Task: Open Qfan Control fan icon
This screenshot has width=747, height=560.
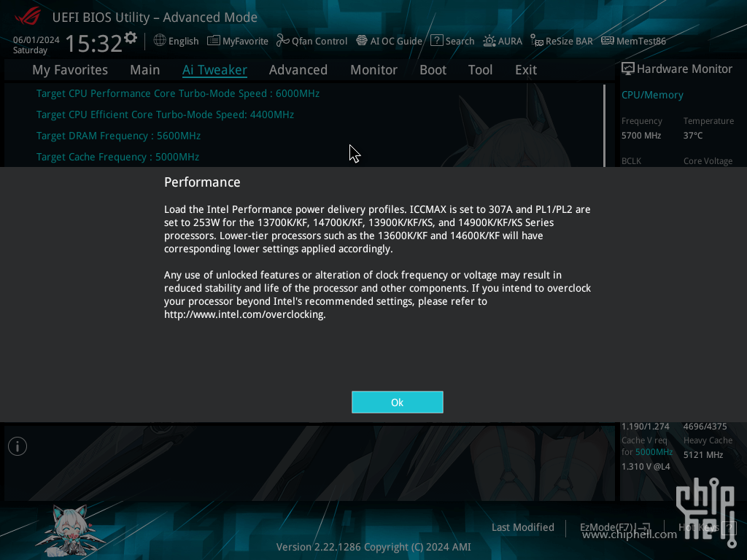Action: coord(282,41)
